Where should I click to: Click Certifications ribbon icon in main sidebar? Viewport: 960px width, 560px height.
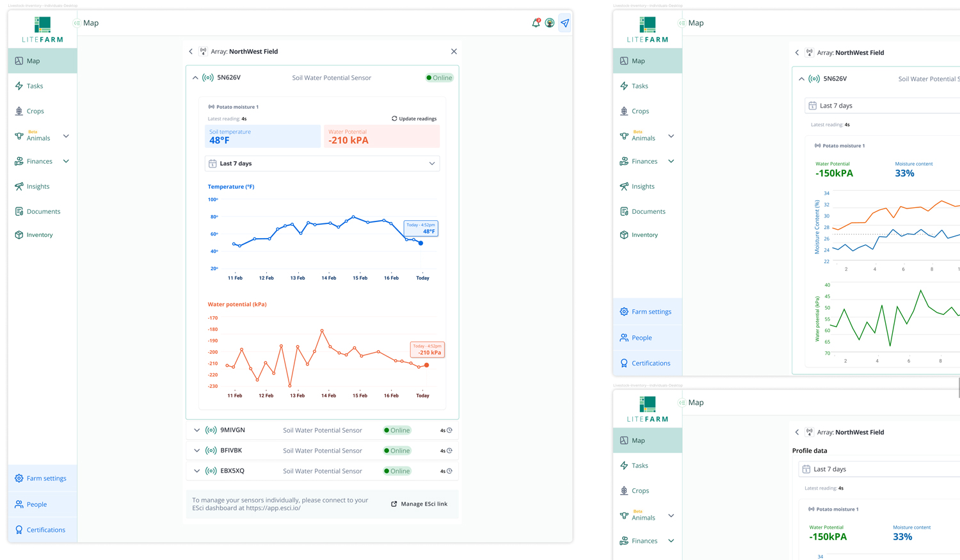pyautogui.click(x=19, y=530)
